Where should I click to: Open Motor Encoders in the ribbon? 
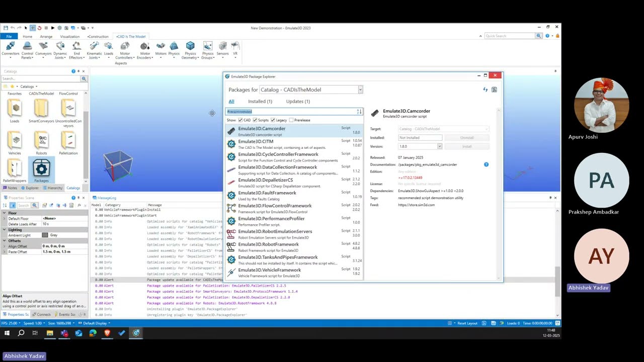pyautogui.click(x=145, y=50)
